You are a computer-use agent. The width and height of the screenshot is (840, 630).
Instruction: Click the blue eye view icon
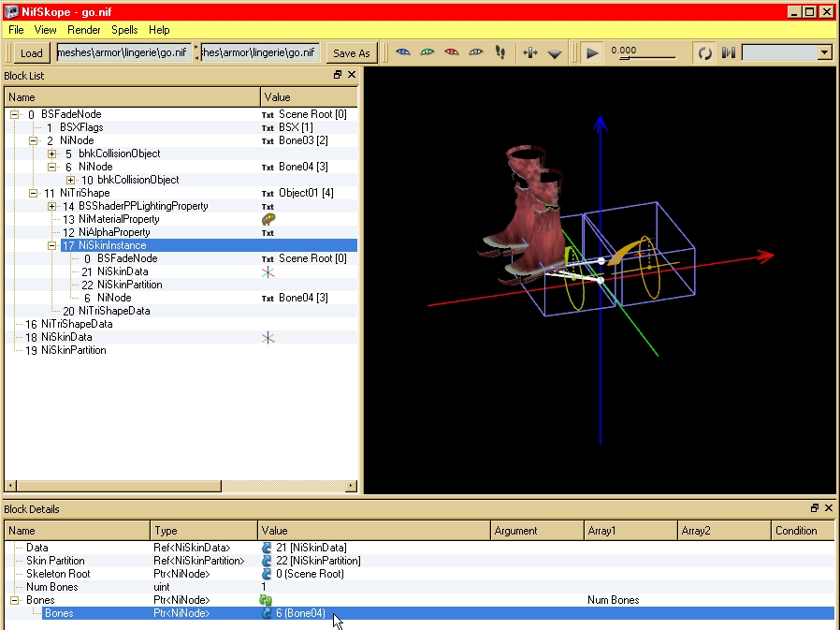[x=403, y=52]
